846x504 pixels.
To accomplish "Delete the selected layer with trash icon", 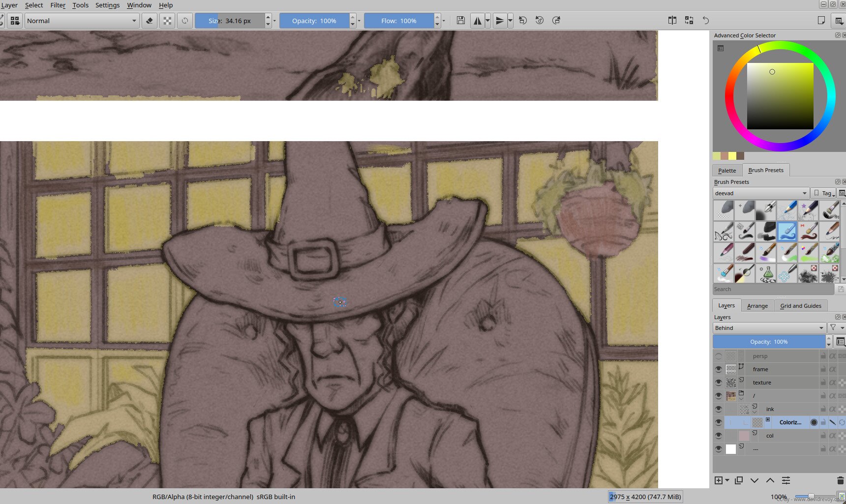I will click(840, 480).
